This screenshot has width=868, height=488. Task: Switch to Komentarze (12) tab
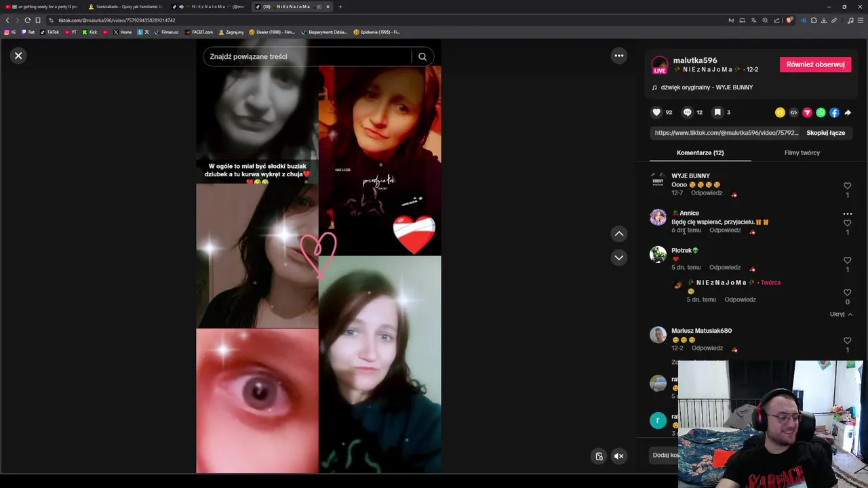[700, 152]
